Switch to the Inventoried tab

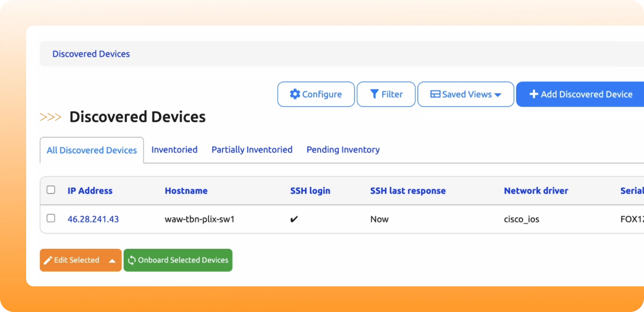[174, 150]
